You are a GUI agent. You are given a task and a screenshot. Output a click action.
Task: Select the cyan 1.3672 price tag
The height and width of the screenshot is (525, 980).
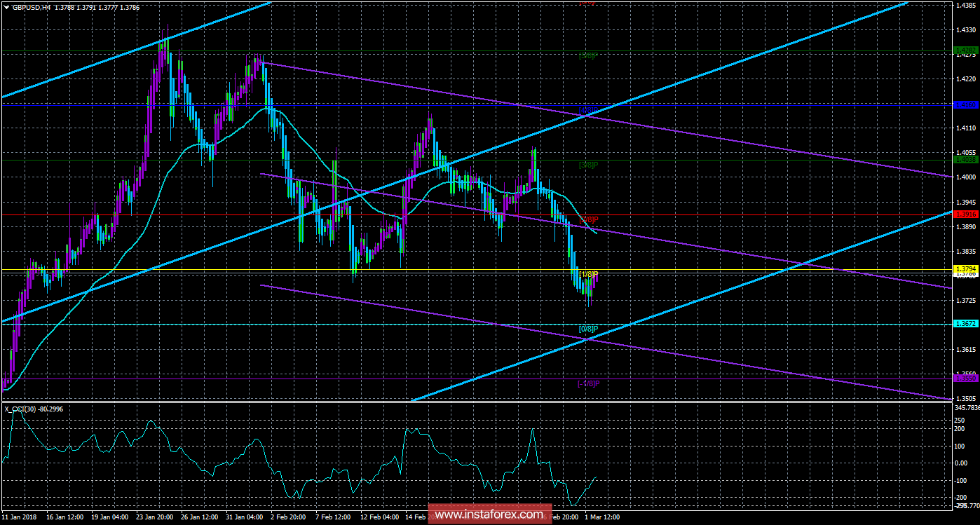(966, 324)
